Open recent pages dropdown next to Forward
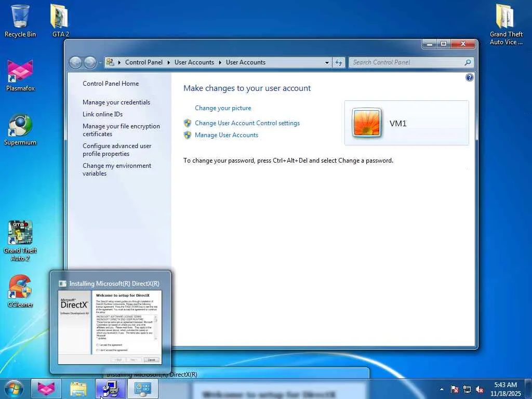This screenshot has height=399, width=532. tap(100, 62)
